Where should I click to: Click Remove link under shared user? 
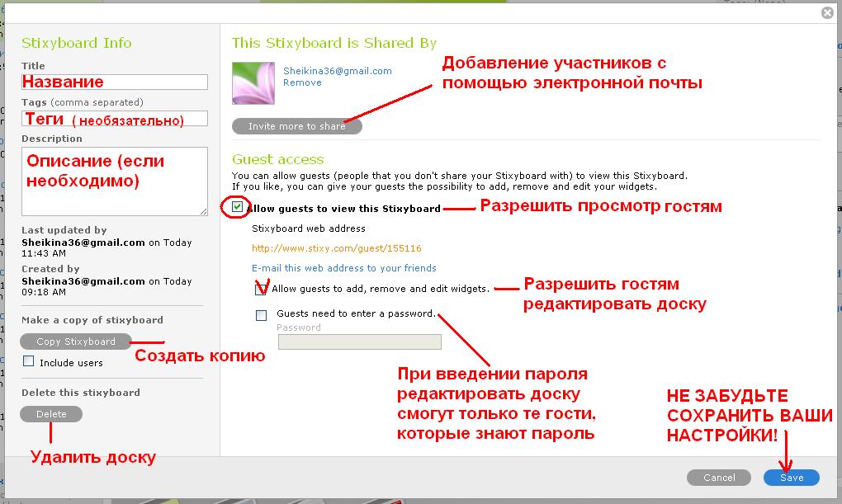coord(302,82)
